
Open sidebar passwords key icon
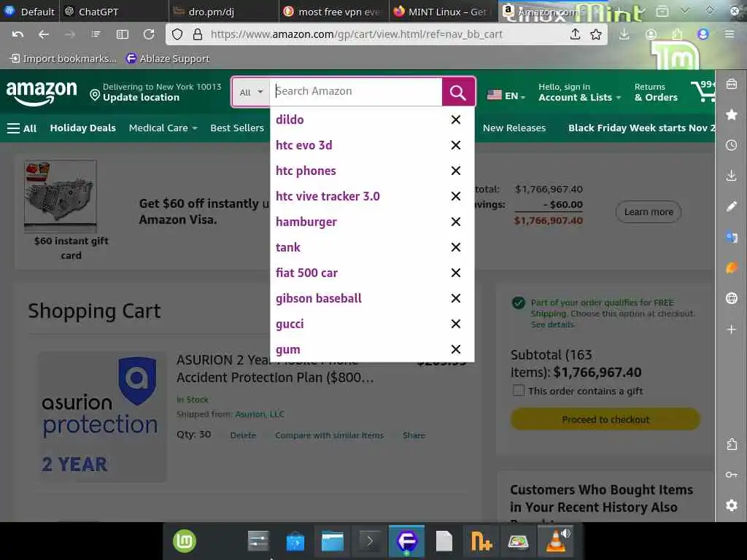pyautogui.click(x=731, y=475)
